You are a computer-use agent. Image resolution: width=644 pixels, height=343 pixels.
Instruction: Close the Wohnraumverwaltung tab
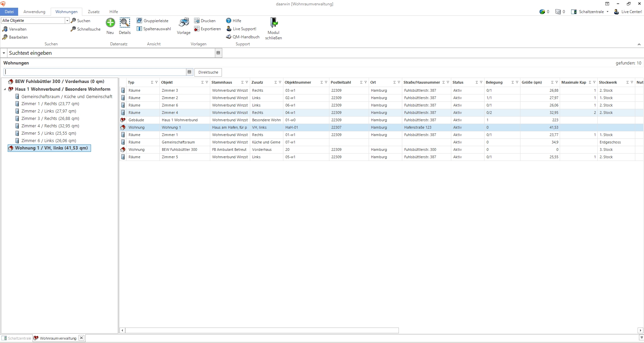tap(81, 338)
